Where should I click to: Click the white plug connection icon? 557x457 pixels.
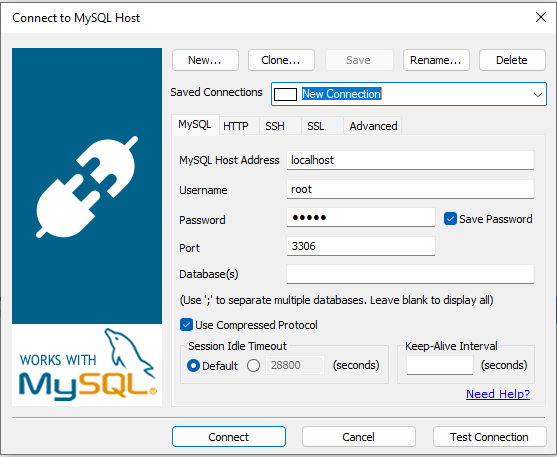pos(87,187)
